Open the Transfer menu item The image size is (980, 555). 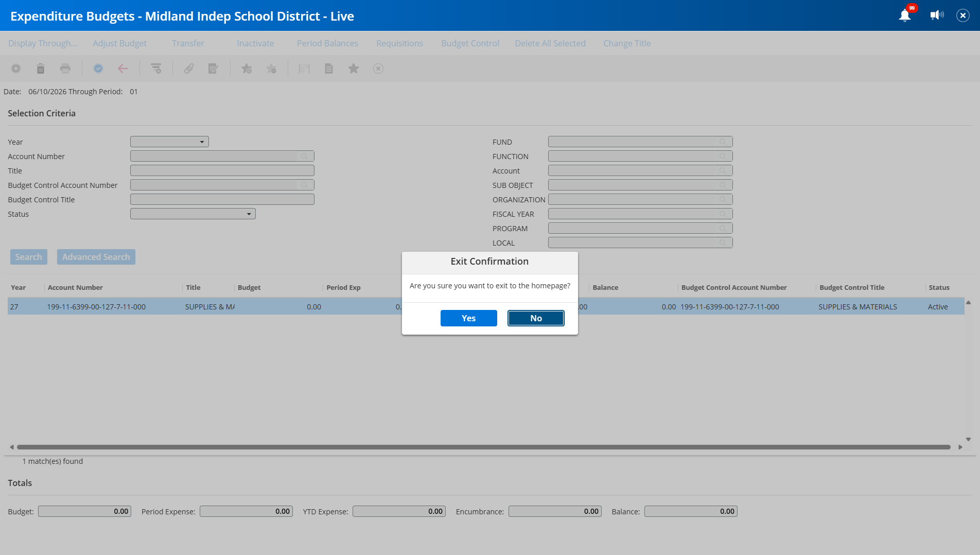(188, 43)
